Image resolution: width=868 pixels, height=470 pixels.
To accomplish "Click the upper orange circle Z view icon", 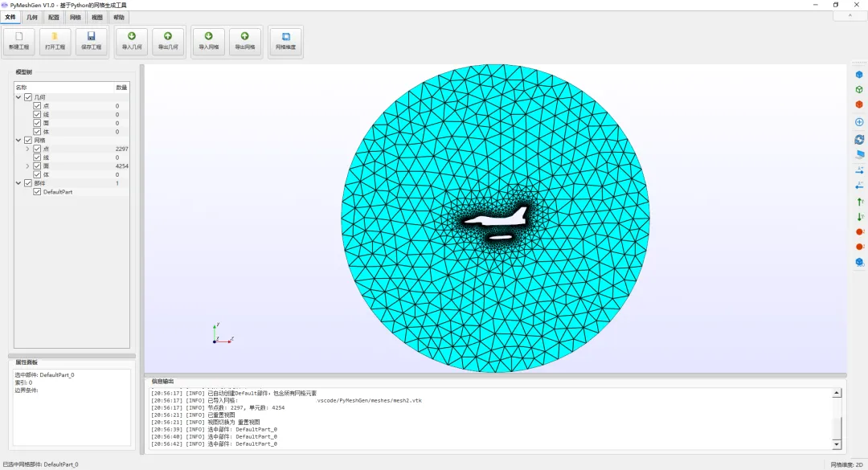I will pos(859,232).
